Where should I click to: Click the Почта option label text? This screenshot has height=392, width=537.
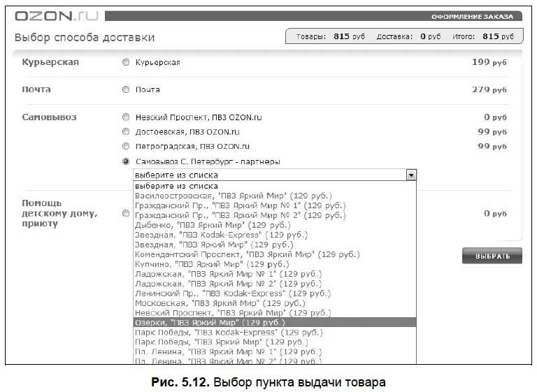pyautogui.click(x=148, y=89)
